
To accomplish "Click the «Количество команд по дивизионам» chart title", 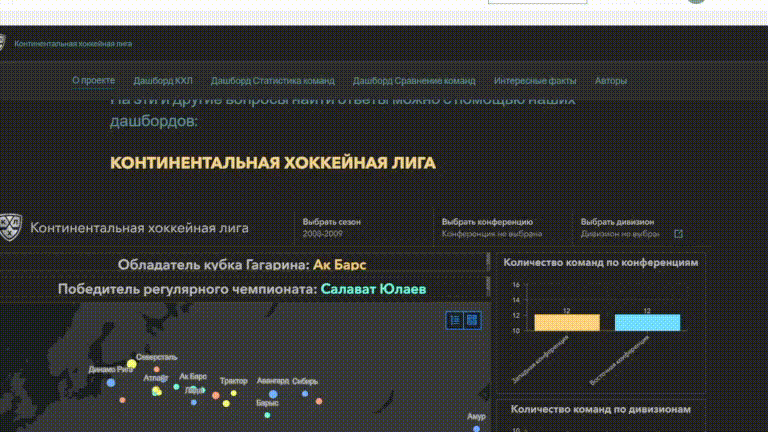I will pyautogui.click(x=600, y=409).
